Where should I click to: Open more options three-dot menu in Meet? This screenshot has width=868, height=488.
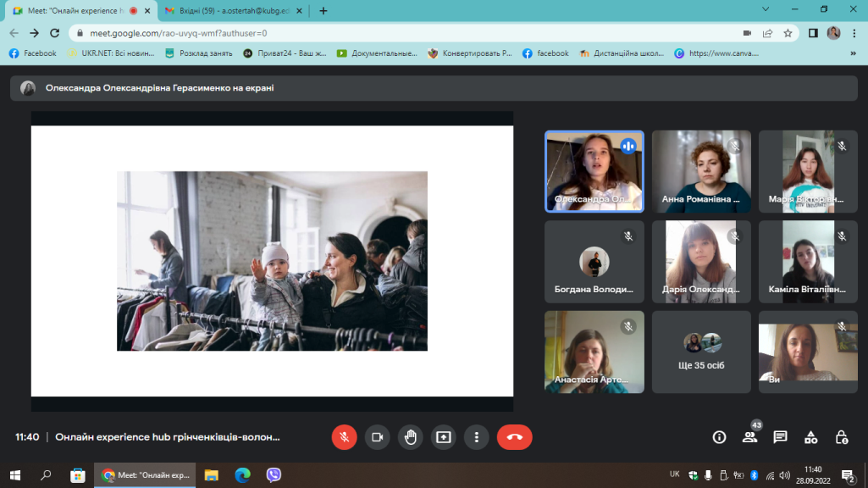477,437
